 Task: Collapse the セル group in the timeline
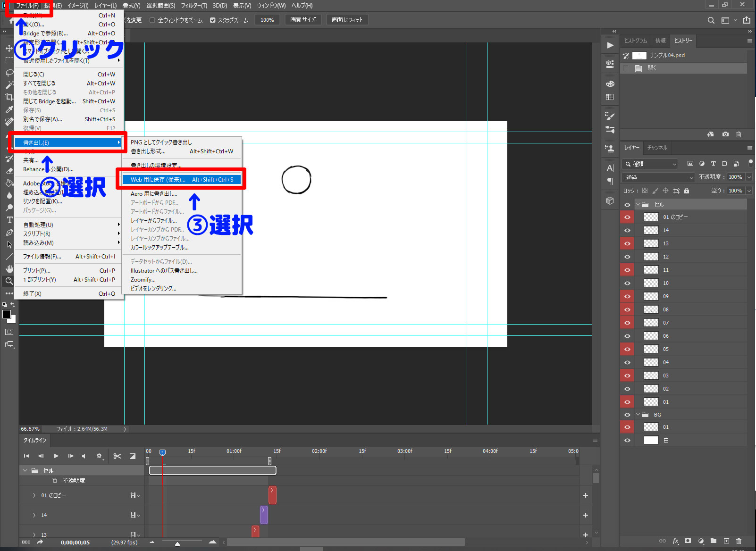coord(25,470)
